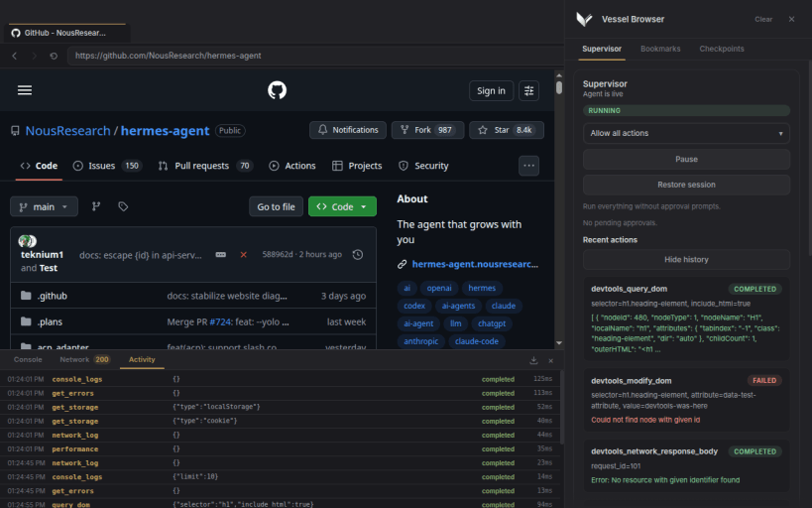Expand commit message ellipsis icon

pyautogui.click(x=221, y=255)
